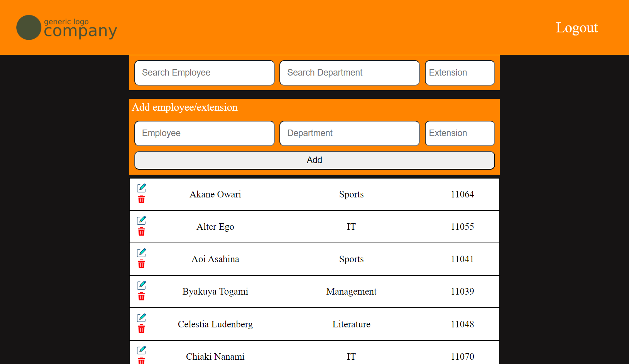Edit the Alter Ego entry
Viewport: 629px width, 364px height.
click(x=141, y=220)
